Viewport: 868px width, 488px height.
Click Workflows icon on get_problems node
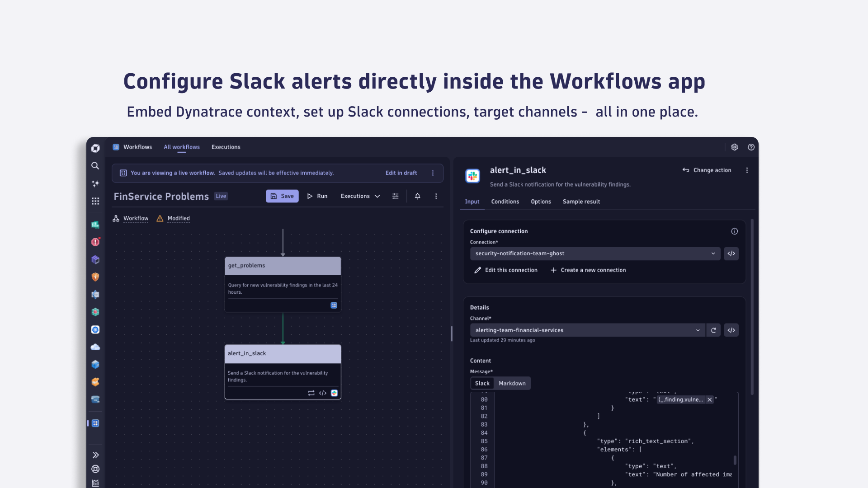(334, 305)
